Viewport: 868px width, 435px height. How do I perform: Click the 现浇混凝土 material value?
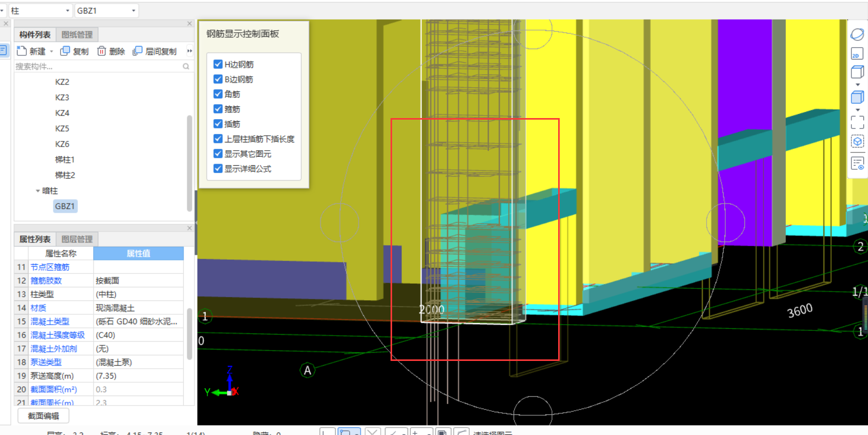coord(139,308)
